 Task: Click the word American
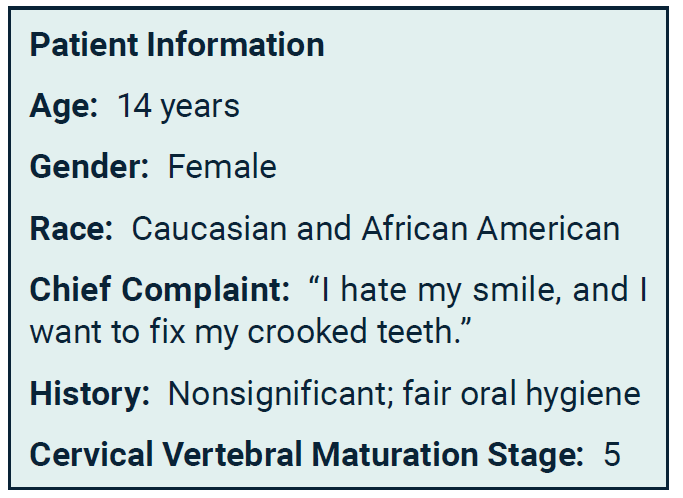coord(548,228)
